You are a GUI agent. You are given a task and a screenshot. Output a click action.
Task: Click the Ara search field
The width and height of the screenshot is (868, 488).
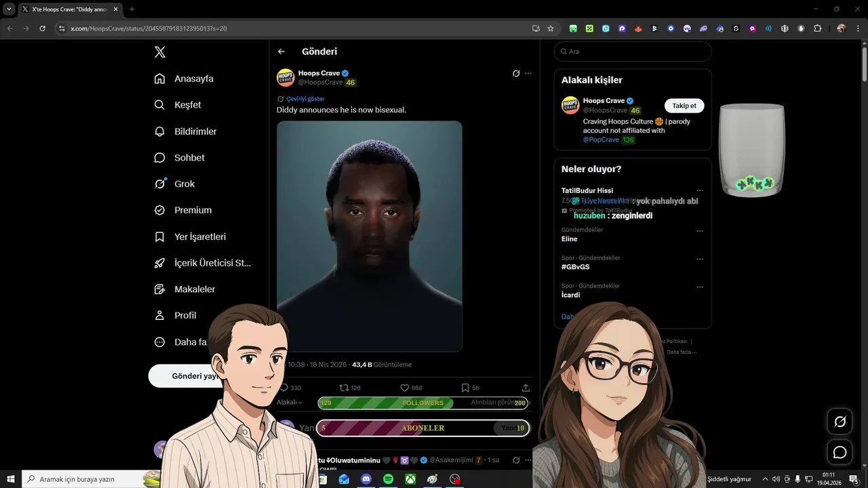point(633,52)
